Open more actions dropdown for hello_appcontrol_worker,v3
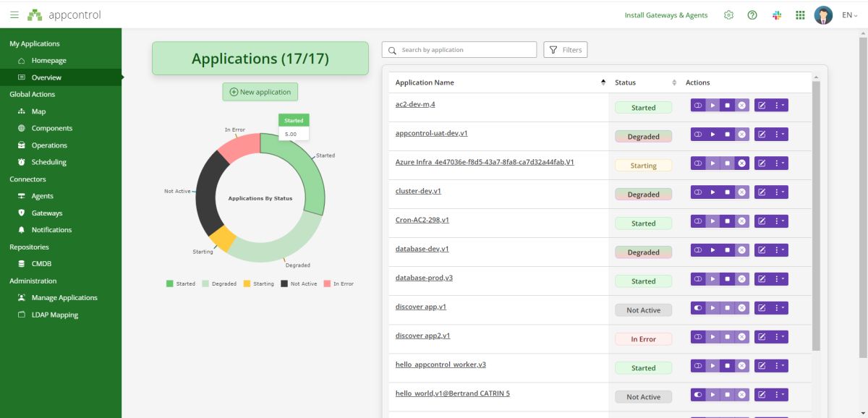Image resolution: width=868 pixels, height=418 pixels. pyautogui.click(x=779, y=366)
